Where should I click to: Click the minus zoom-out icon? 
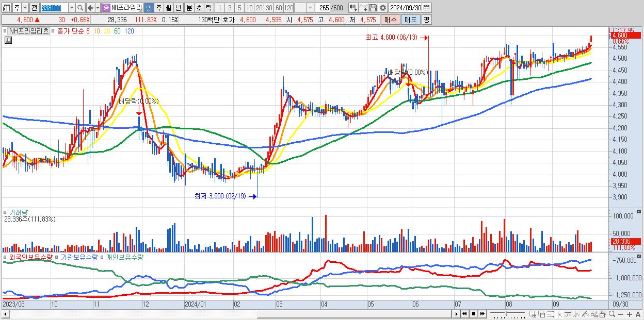(620, 314)
